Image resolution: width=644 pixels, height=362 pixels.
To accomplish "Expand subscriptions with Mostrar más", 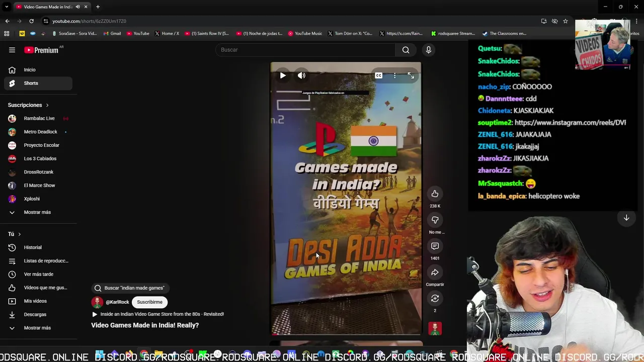I will [38, 212].
